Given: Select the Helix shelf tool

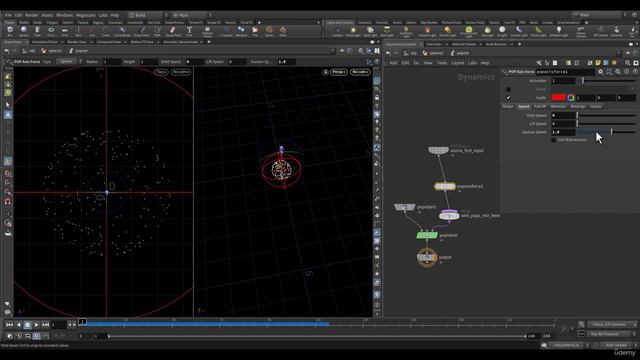Looking at the screenshot, I should (x=283, y=31).
